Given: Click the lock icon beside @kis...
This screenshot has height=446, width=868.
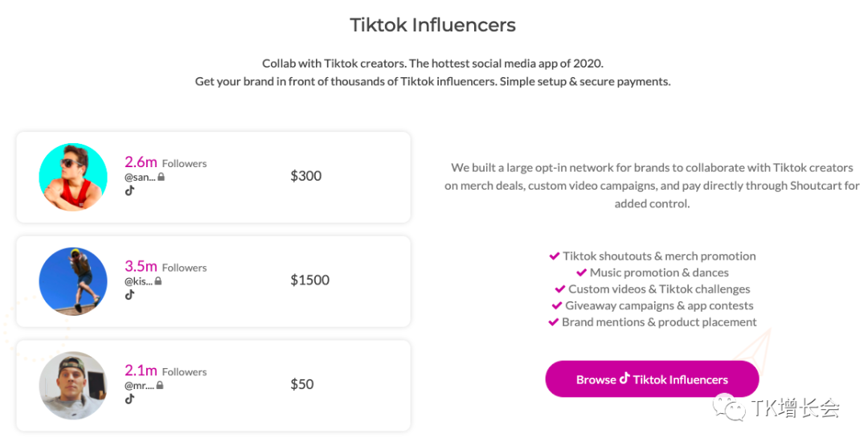Looking at the screenshot, I should (158, 281).
